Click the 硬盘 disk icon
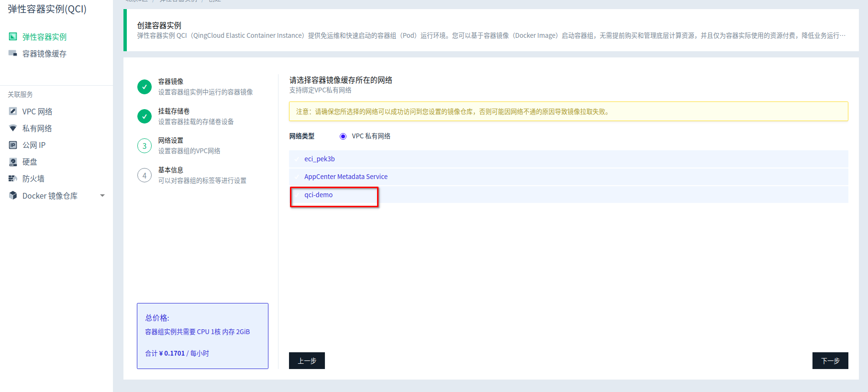The width and height of the screenshot is (868, 392). pos(13,162)
